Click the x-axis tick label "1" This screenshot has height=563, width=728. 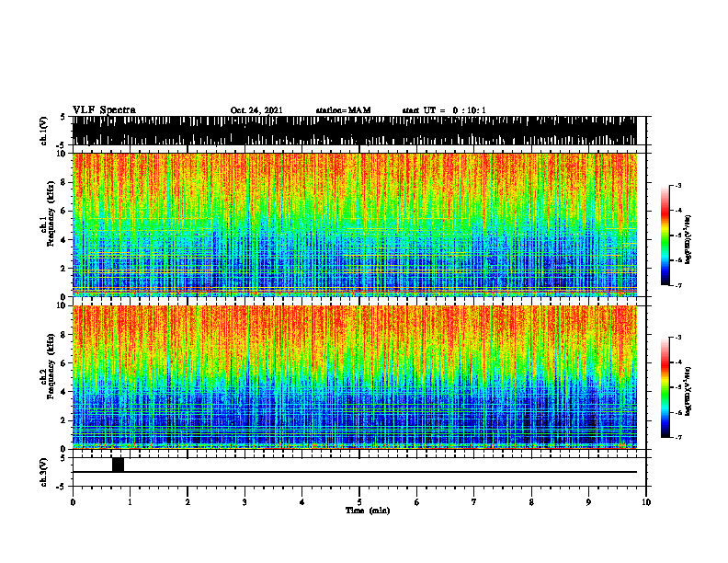130,502
